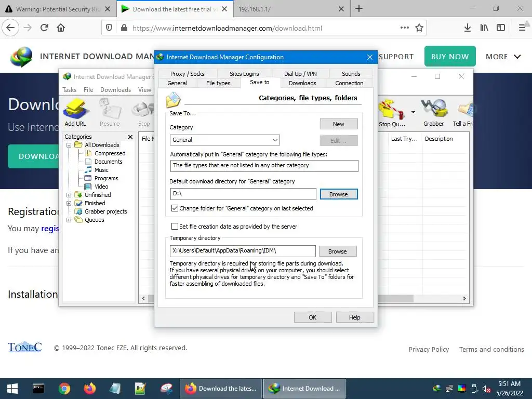Viewport: 532px width, 399px height.
Task: Open the File menu in IDM
Action: coord(88,90)
